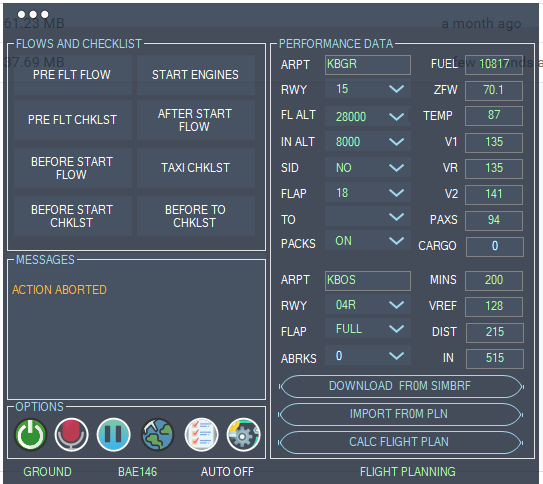The image size is (543, 484).
Task: Click the PRE FLT FLOW button
Action: (x=72, y=75)
